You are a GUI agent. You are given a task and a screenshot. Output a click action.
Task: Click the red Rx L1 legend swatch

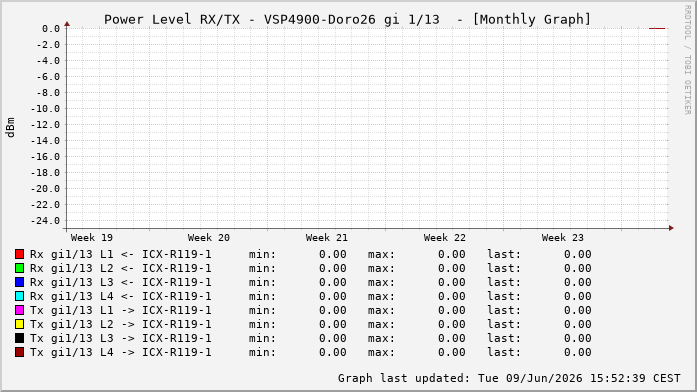[x=19, y=254]
